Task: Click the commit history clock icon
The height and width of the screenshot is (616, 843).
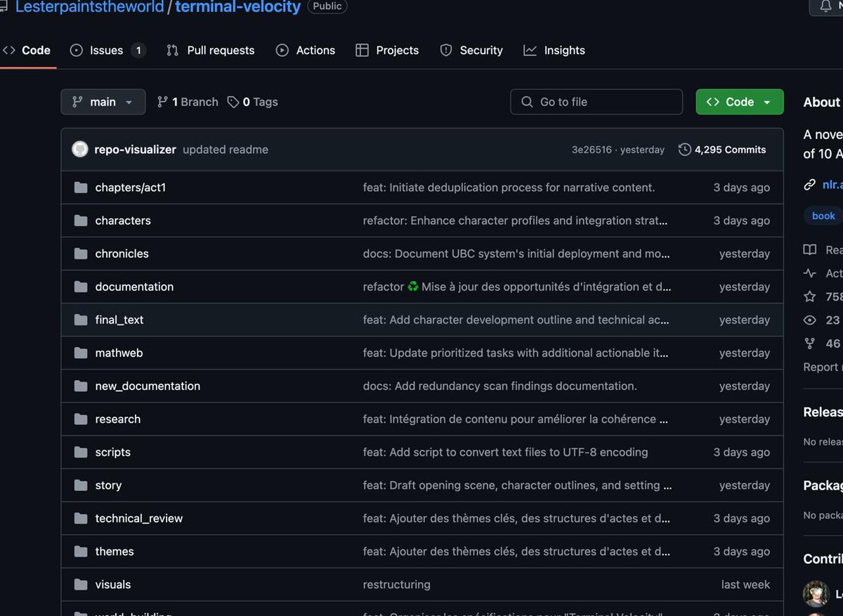Action: [x=684, y=149]
